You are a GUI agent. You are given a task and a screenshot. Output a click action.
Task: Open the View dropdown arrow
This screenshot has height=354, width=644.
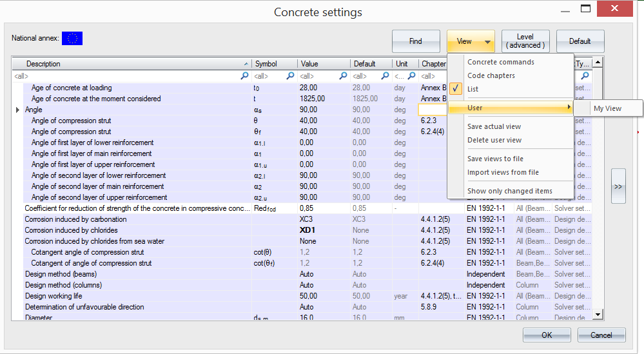[x=488, y=42]
